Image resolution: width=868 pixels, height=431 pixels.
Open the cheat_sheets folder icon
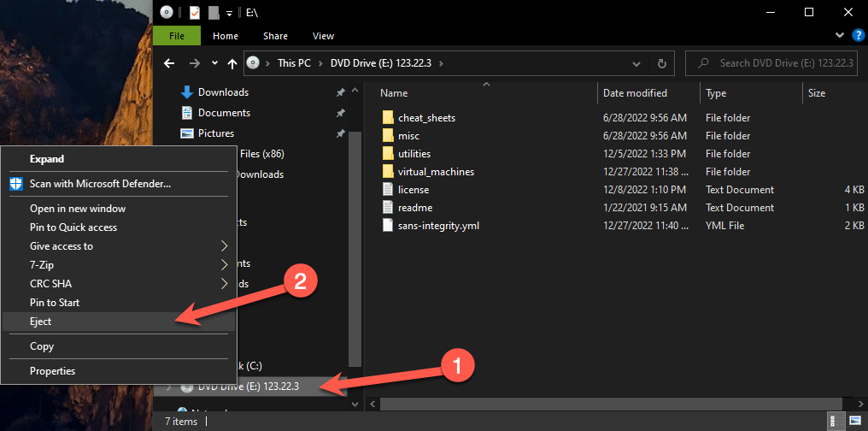[x=388, y=118]
